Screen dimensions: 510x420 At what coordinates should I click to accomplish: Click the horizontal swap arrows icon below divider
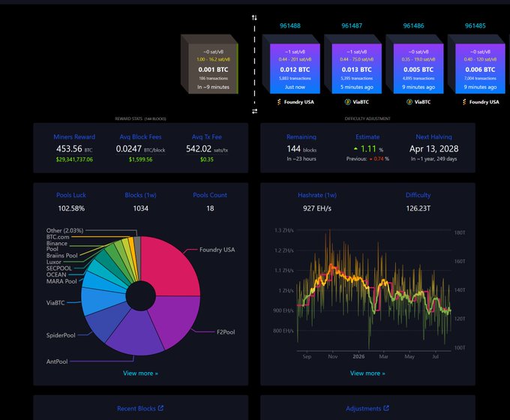pos(254,111)
